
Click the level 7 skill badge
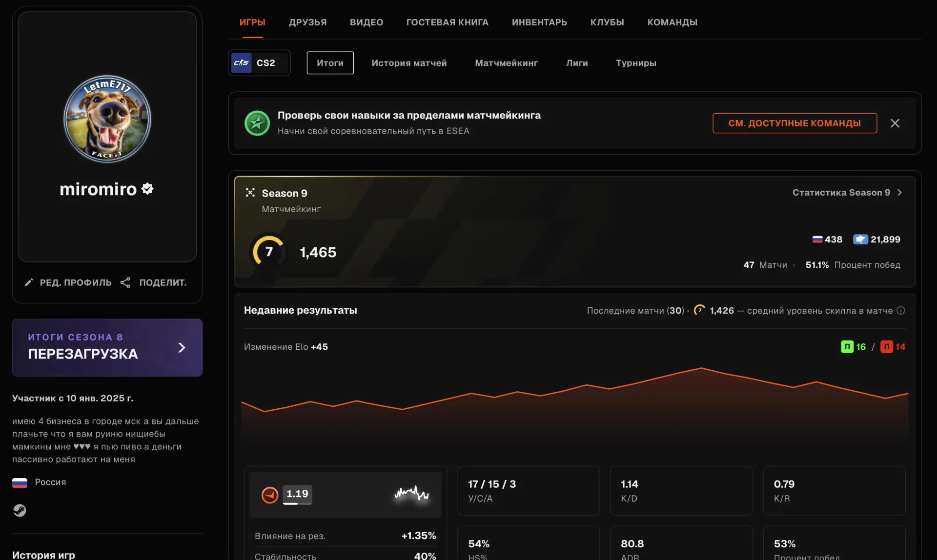point(268,252)
